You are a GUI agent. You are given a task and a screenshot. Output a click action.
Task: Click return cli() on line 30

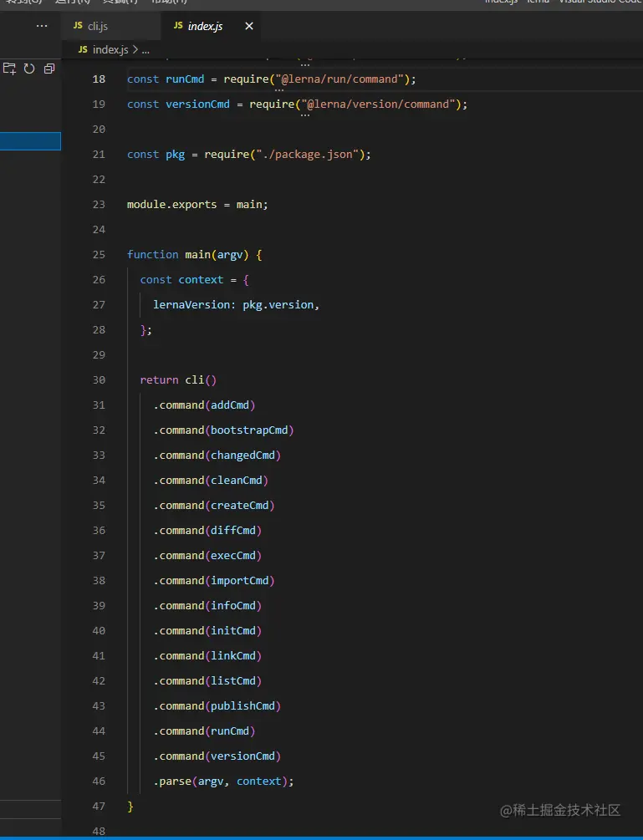[x=178, y=379]
